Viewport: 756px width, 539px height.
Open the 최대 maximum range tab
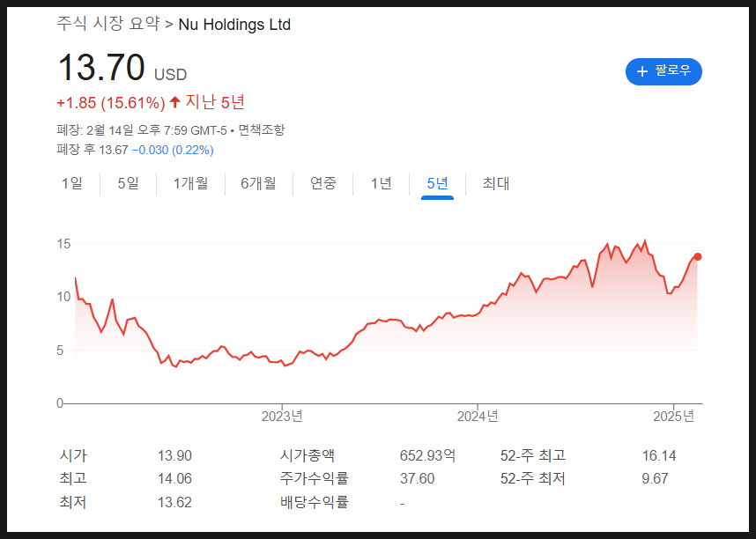(x=496, y=183)
